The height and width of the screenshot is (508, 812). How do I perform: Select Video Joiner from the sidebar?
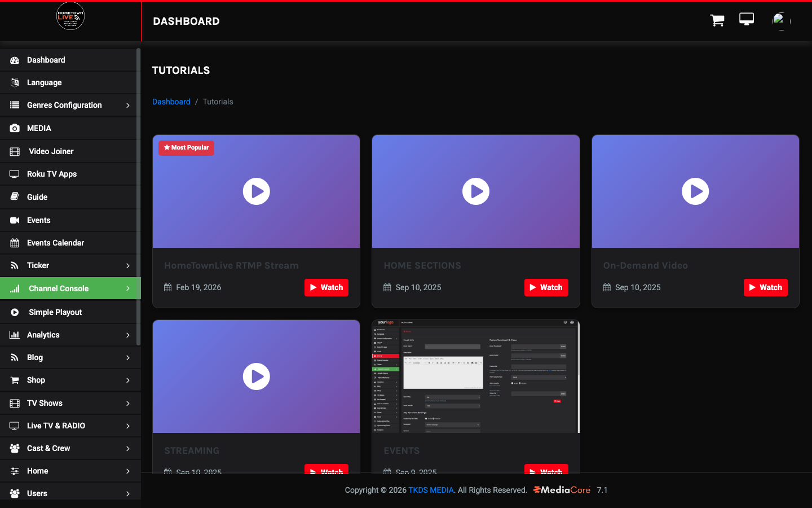[68, 151]
